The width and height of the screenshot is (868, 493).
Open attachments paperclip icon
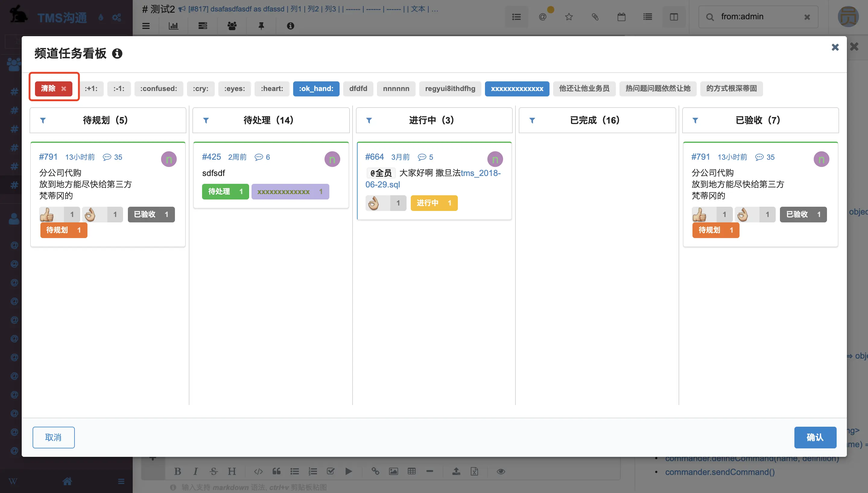tap(595, 17)
